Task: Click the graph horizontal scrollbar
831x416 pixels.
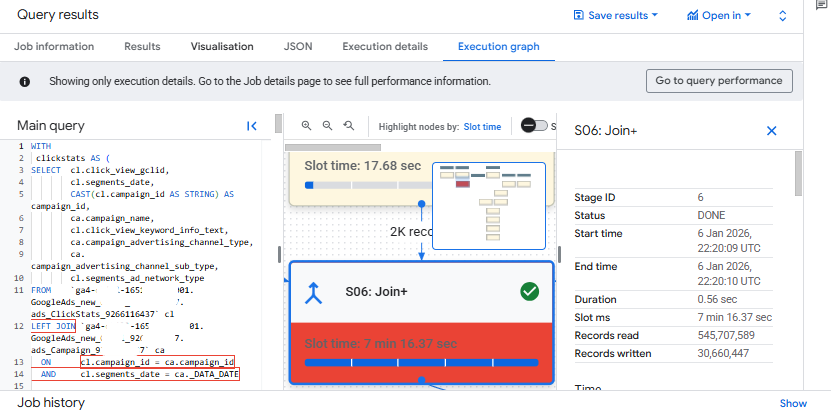Action: (x=333, y=147)
